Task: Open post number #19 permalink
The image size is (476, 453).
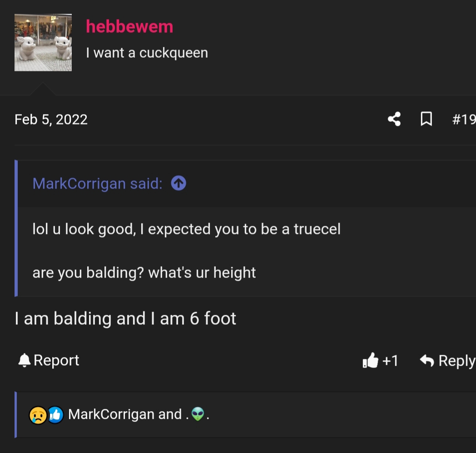Action: click(464, 119)
